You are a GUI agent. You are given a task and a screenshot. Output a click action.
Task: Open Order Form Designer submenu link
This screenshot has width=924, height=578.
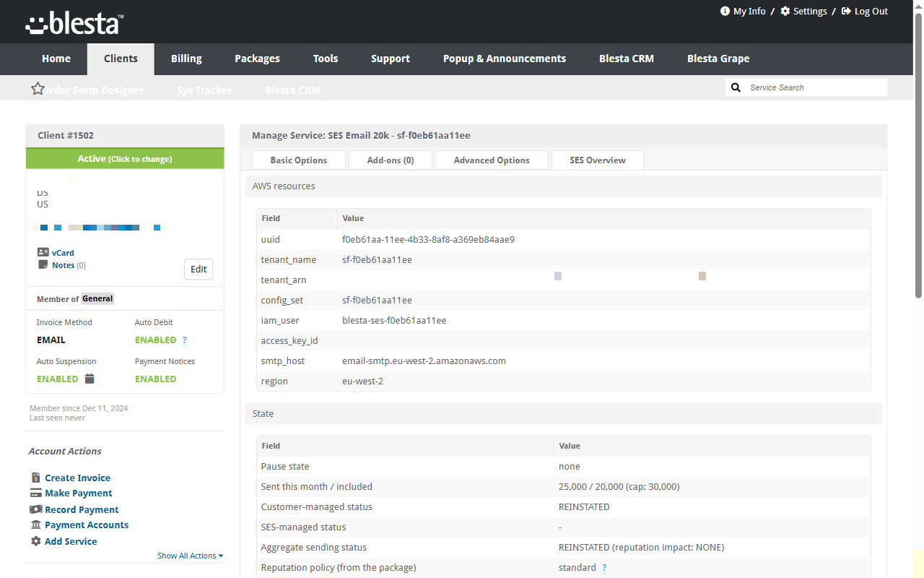(92, 90)
